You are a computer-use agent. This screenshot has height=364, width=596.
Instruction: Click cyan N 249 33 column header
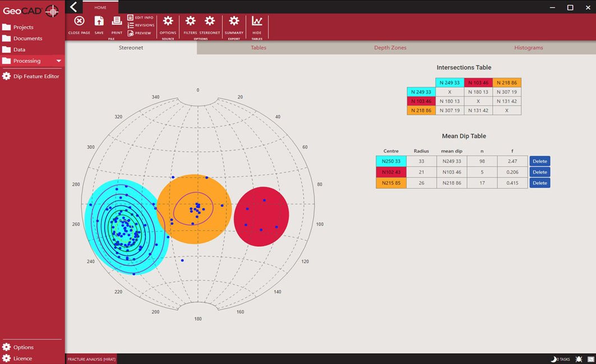[x=450, y=82]
